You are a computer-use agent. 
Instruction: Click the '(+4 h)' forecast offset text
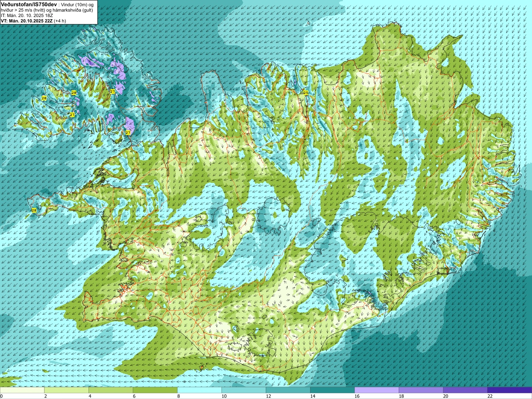click(x=60, y=21)
